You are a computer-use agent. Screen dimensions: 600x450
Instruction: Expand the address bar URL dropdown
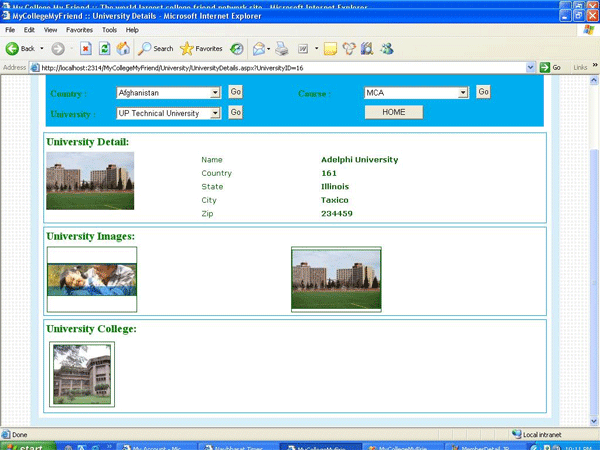point(530,68)
